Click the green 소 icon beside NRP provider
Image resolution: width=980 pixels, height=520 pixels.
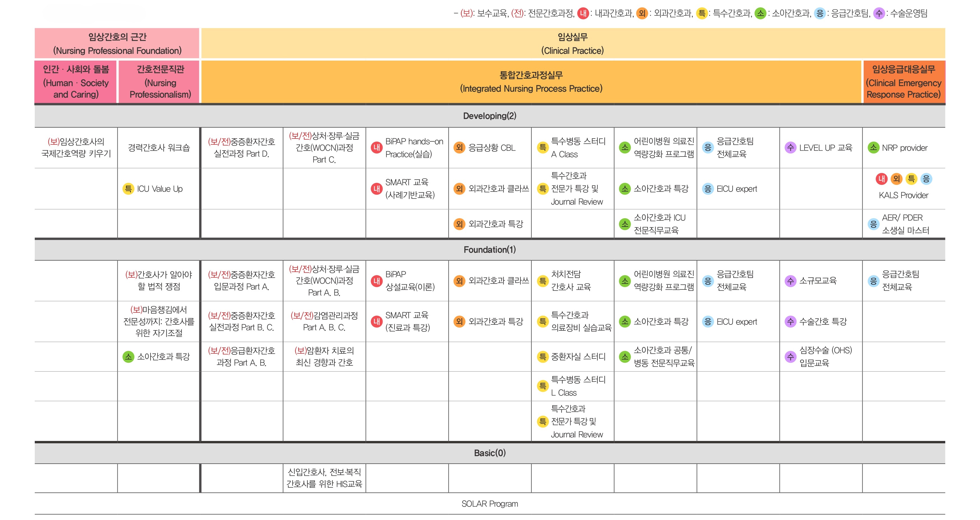[x=873, y=148]
